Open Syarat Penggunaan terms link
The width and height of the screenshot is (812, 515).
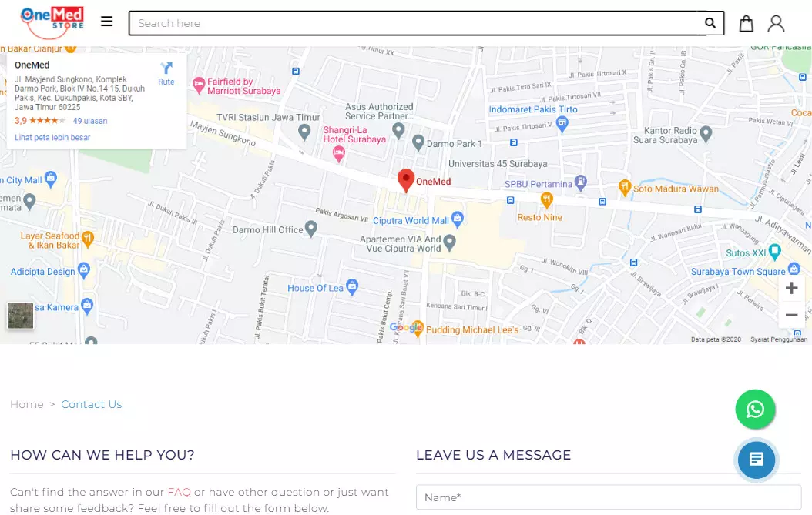tap(779, 339)
